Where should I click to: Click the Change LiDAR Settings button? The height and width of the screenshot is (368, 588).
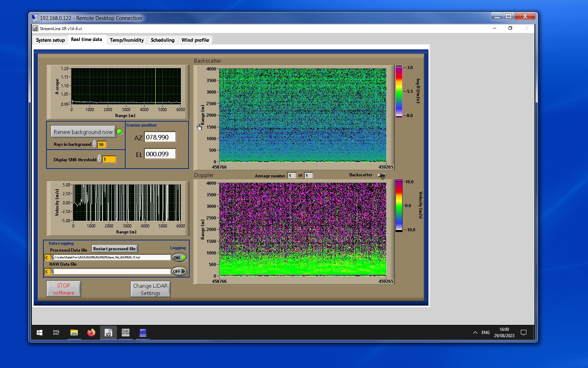[150, 289]
